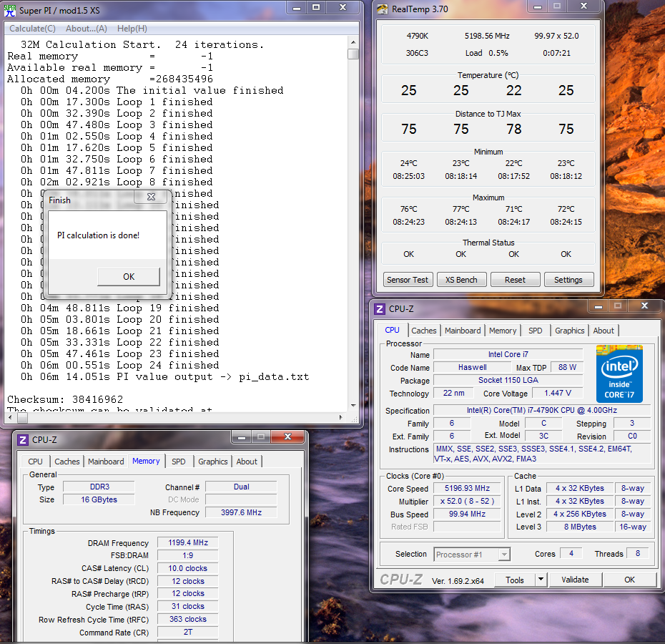Click the DRAM Frequency 1199.4 MHz value

coord(188,542)
